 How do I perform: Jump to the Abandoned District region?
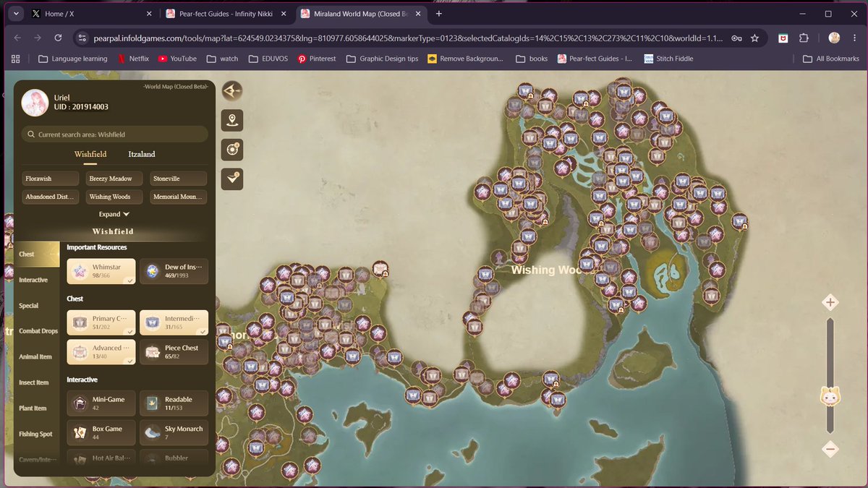tap(51, 197)
